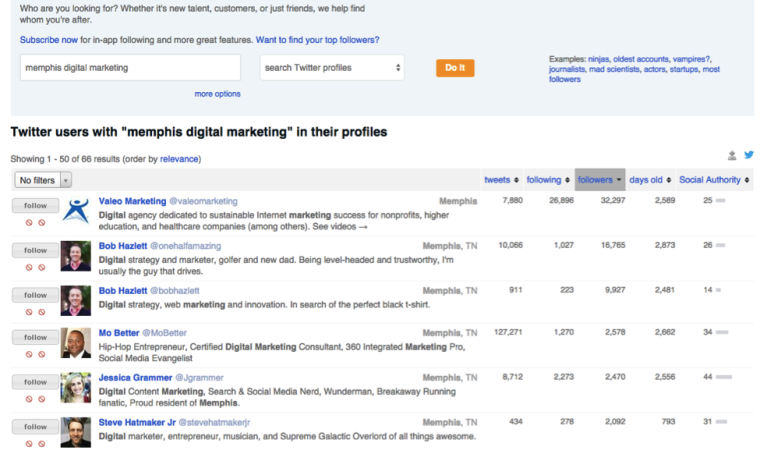
Task: Open Jessica Grammer's avatar photo
Action: [76, 388]
